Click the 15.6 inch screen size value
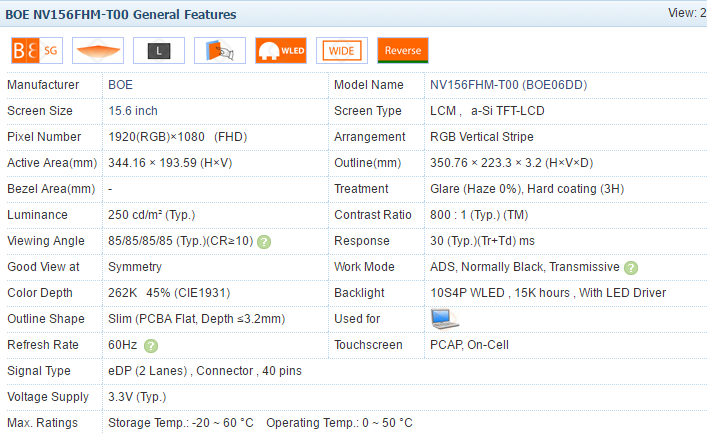Image resolution: width=707 pixels, height=433 pixels. [133, 111]
